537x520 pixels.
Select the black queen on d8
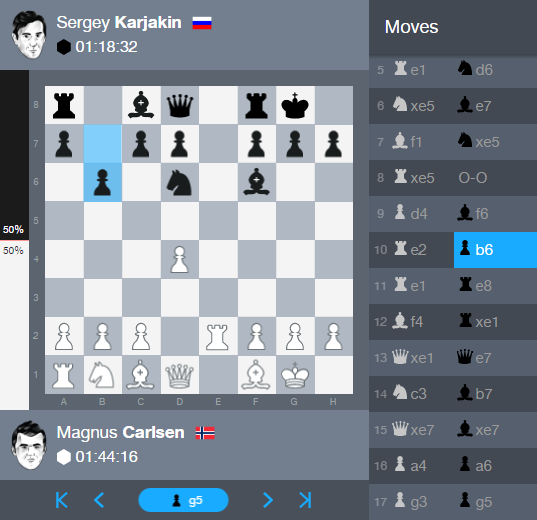pos(180,105)
